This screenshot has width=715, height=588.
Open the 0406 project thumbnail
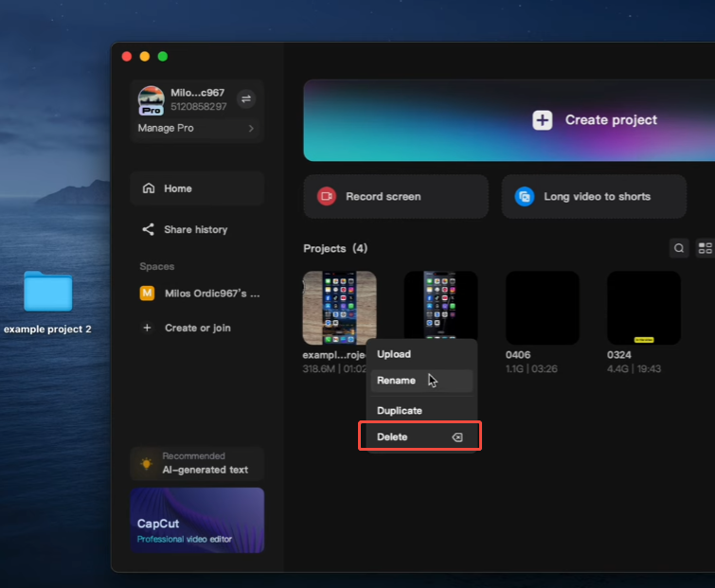tap(542, 308)
